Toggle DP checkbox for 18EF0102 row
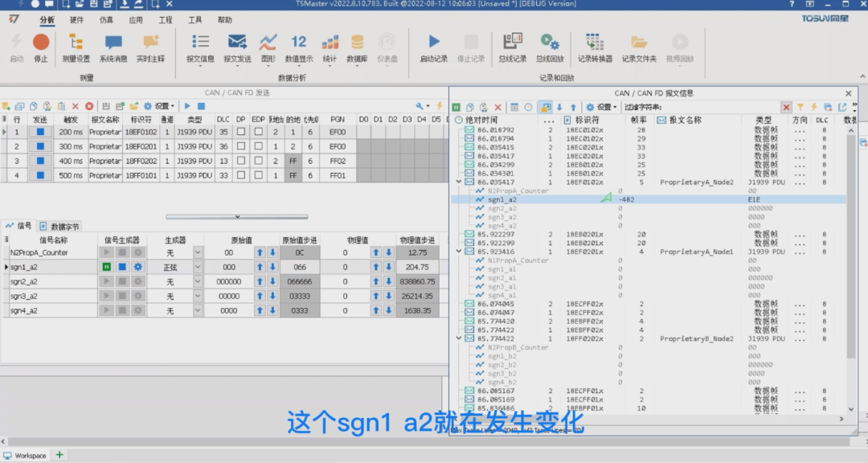The height and width of the screenshot is (463, 868). click(241, 133)
